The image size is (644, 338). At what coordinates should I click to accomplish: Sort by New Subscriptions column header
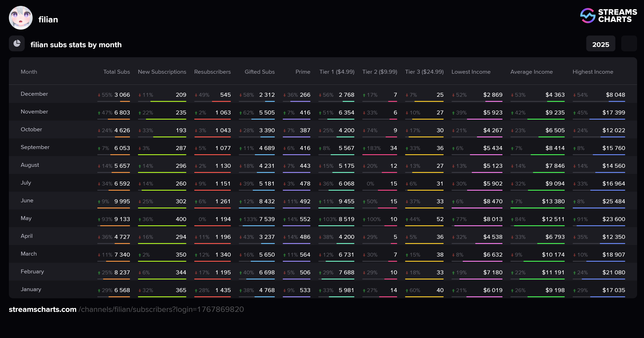coord(162,72)
